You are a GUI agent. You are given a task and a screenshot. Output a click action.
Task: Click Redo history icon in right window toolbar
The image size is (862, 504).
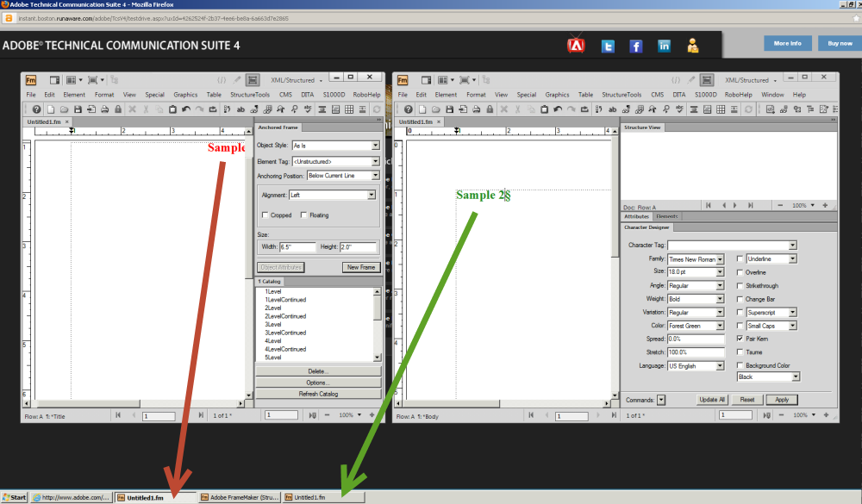(x=584, y=109)
